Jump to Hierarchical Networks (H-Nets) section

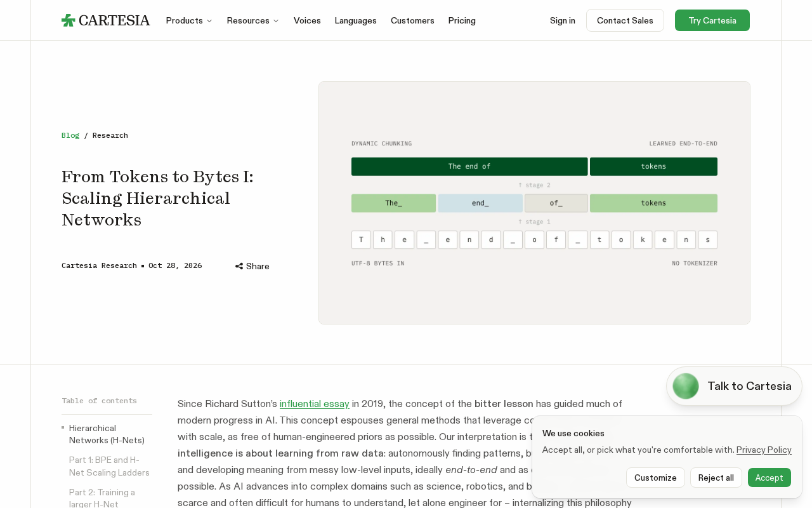point(107,434)
